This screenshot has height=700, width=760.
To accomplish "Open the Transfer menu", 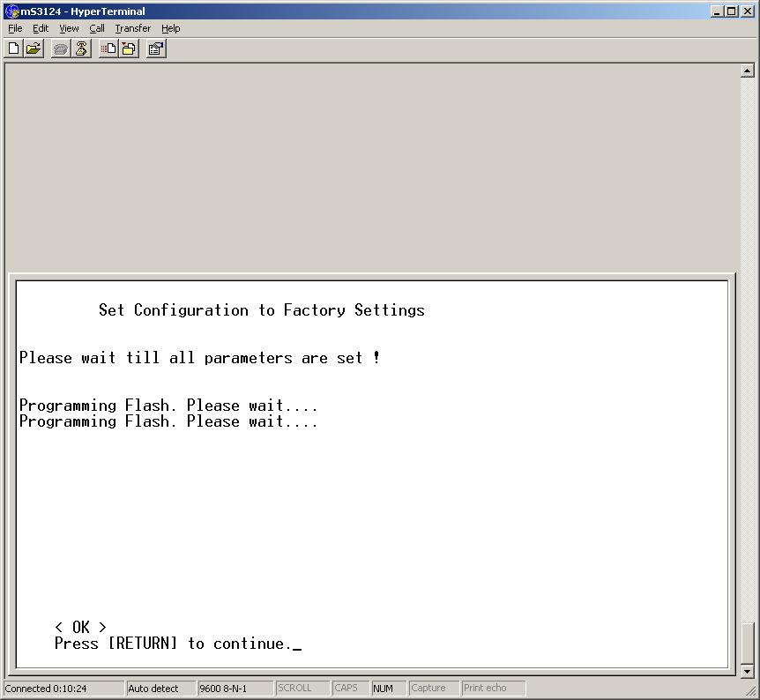I will 132,28.
